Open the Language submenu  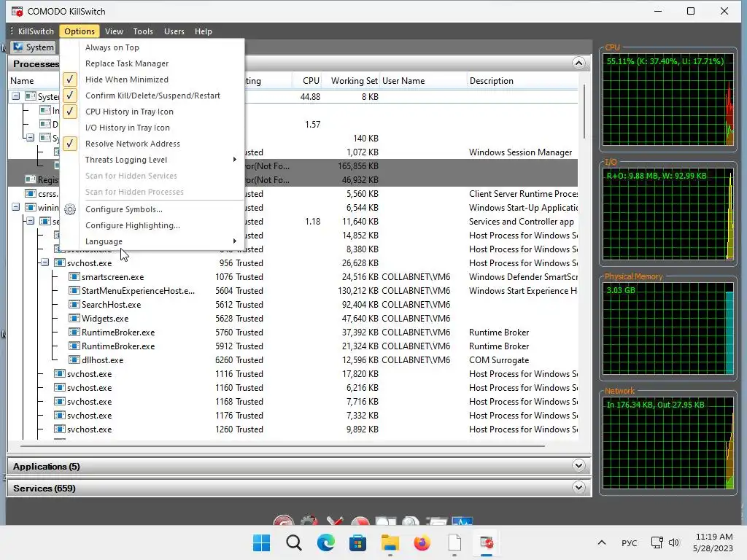pos(152,241)
